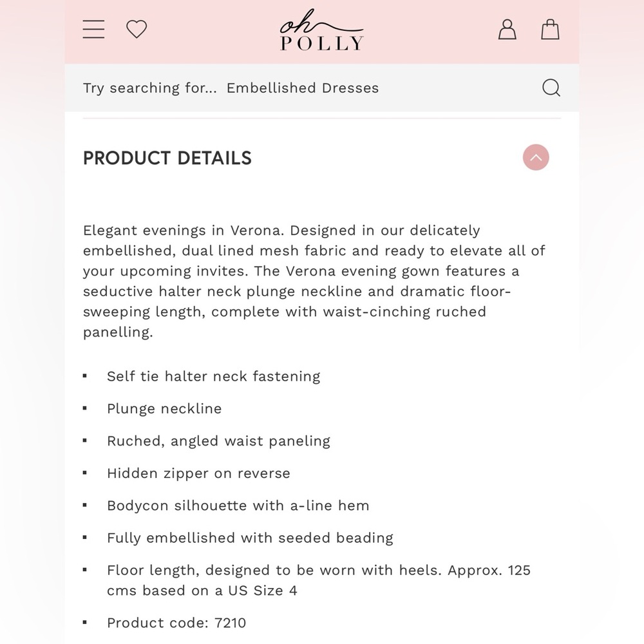Image resolution: width=644 pixels, height=644 pixels.
Task: Click the 'Self tie halter neck fastening' bullet
Action: (214, 376)
